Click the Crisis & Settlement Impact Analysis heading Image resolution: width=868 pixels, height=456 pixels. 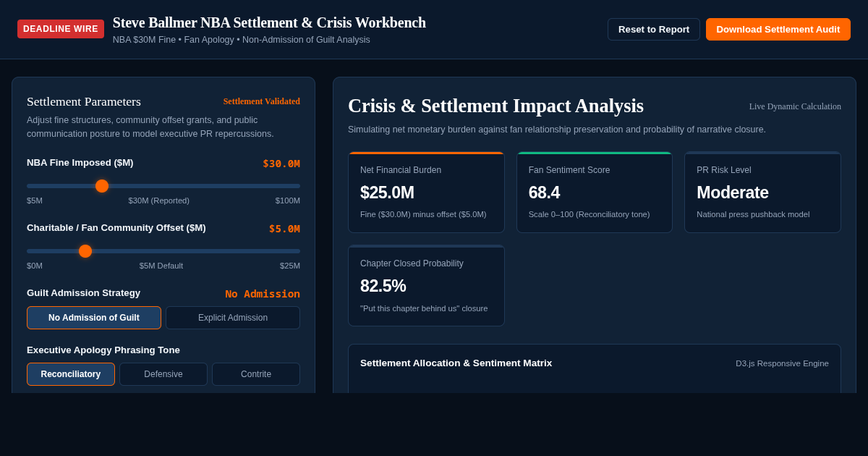click(495, 106)
